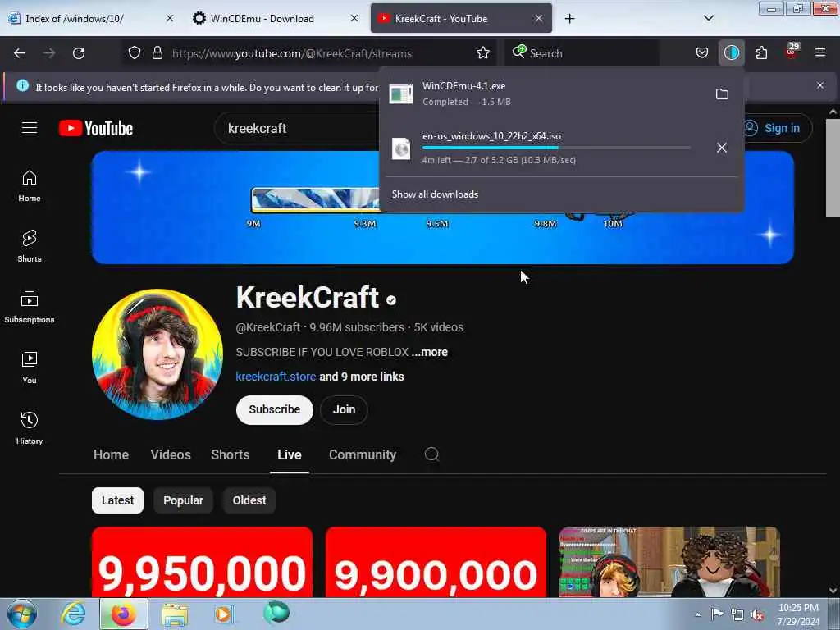This screenshot has width=840, height=630.
Task: Open the channel Community tab
Action: (362, 454)
